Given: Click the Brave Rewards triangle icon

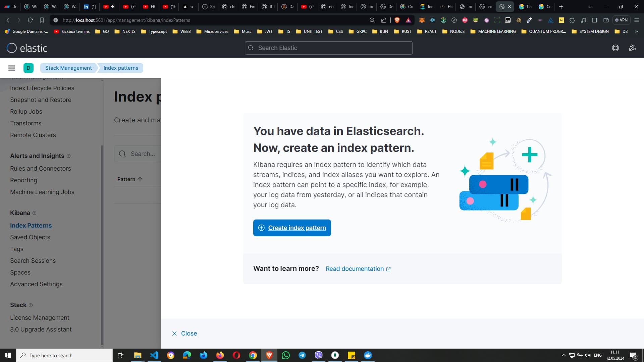Looking at the screenshot, I should (408, 20).
